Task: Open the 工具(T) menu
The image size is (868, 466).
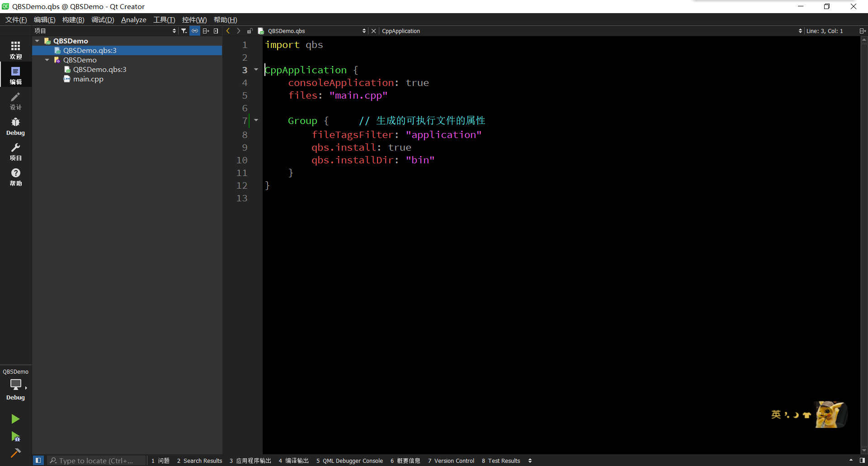Action: (x=164, y=19)
